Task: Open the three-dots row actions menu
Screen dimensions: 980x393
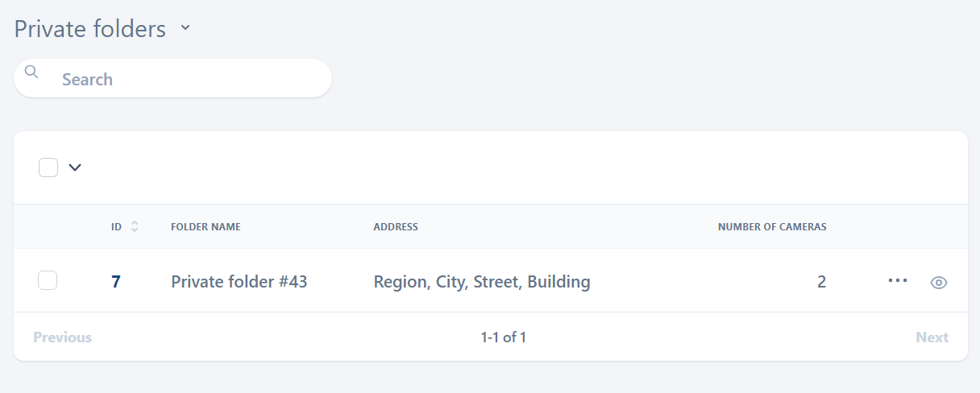Action: coord(897,280)
